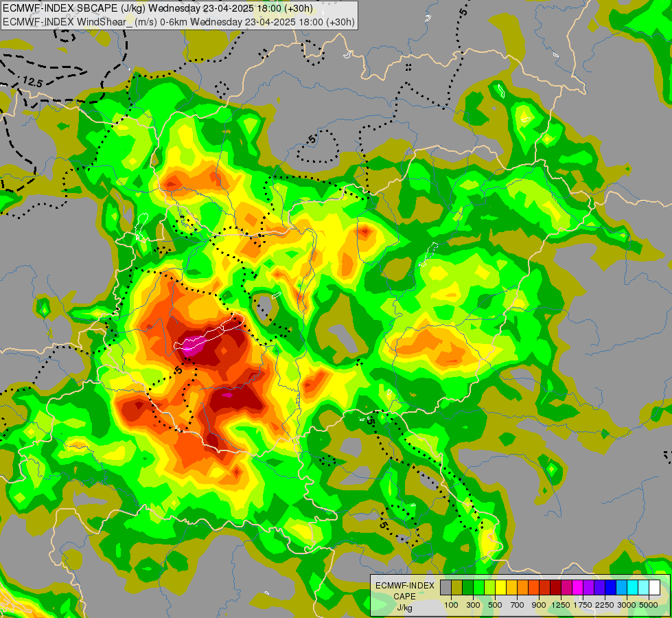Viewport: 672px width, 618px height.
Task: Select the red-orange legend swatch
Action: (534, 587)
